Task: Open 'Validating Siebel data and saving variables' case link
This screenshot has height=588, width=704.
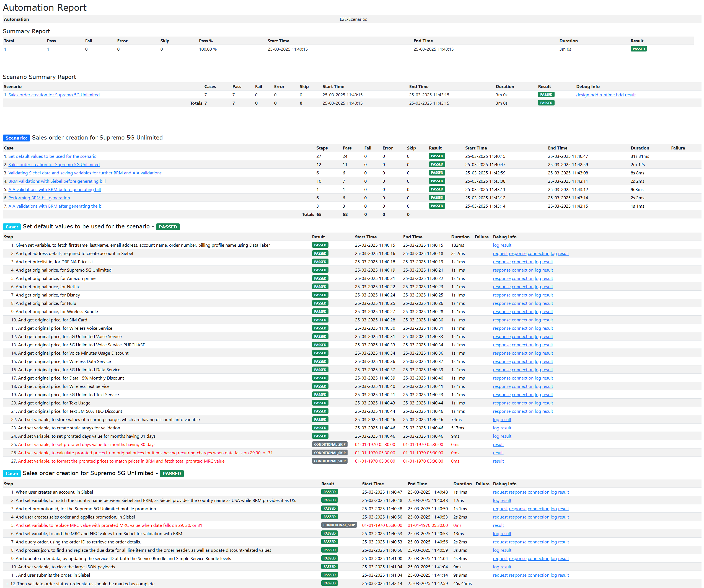Action: tap(85, 173)
